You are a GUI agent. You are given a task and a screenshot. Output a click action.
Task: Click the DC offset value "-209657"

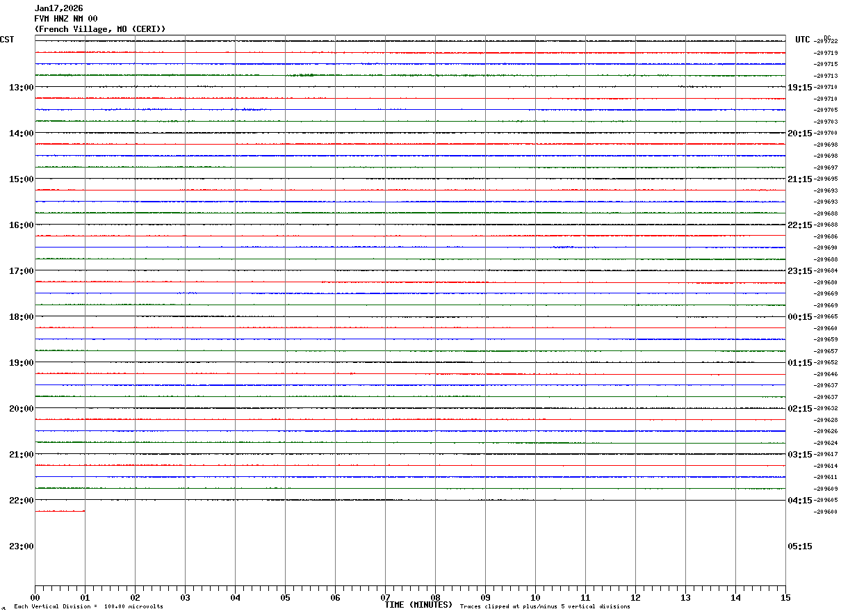click(826, 351)
